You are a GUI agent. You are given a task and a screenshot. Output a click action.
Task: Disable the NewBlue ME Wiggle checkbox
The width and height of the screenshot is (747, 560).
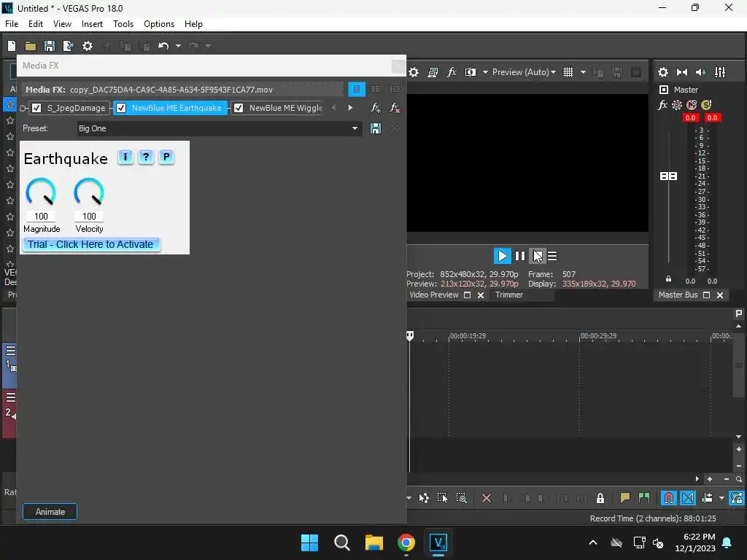(x=239, y=108)
